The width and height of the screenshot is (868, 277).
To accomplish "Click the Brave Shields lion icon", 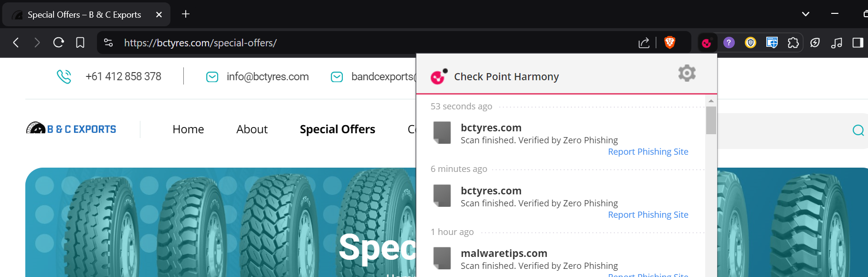I will [x=670, y=43].
